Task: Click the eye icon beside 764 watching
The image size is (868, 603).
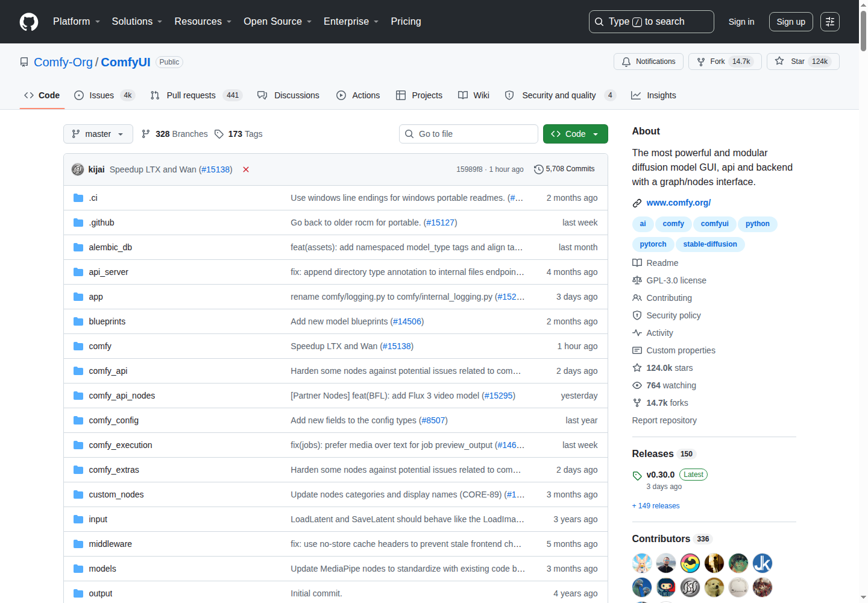Action: click(637, 385)
